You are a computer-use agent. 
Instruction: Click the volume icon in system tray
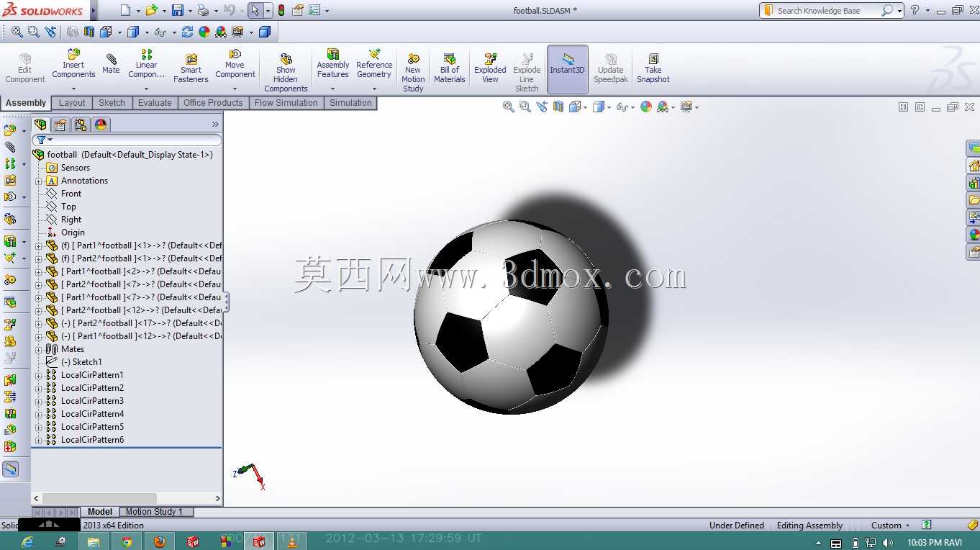coord(887,542)
